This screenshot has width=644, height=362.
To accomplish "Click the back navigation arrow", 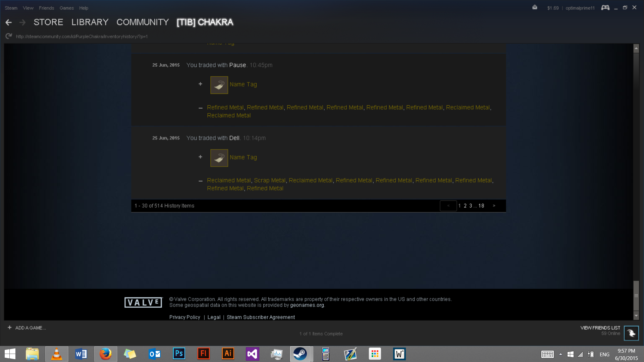I will pyautogui.click(x=9, y=22).
